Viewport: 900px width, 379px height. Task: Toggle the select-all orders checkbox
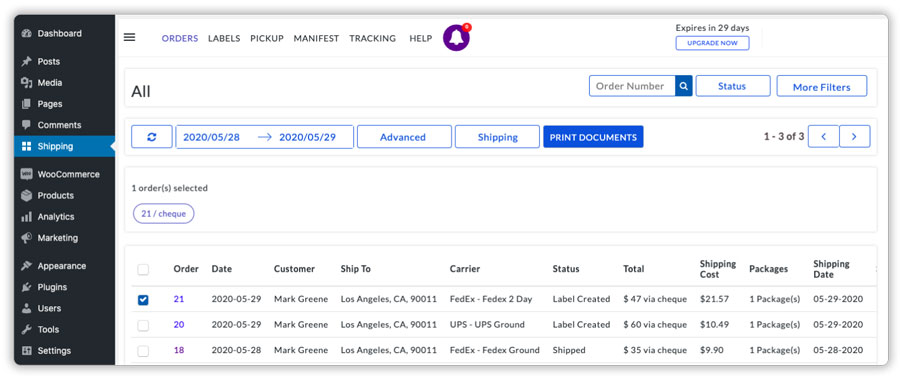click(143, 269)
